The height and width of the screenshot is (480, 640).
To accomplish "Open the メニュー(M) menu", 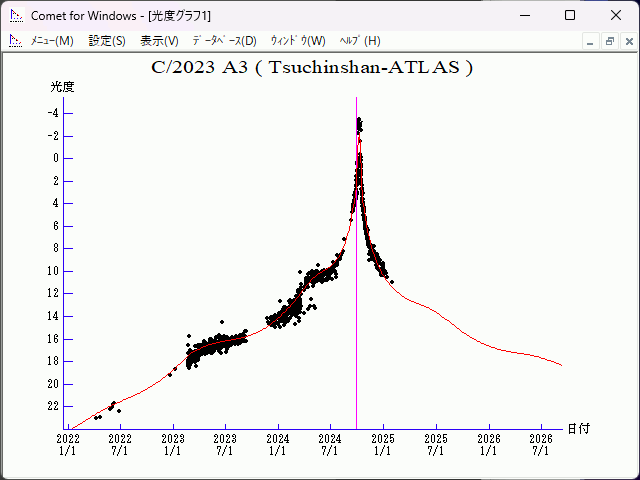I will (52, 41).
